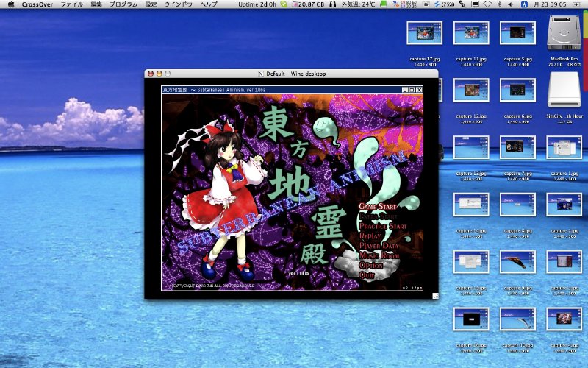This screenshot has height=368, width=588.
Task: Click the wrench menu bar icon
Action: [462, 4]
